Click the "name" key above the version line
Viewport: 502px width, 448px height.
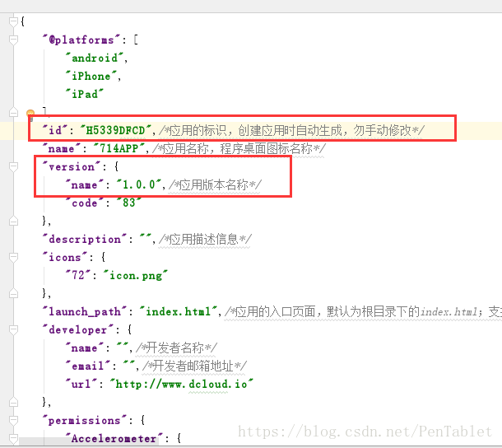62,148
